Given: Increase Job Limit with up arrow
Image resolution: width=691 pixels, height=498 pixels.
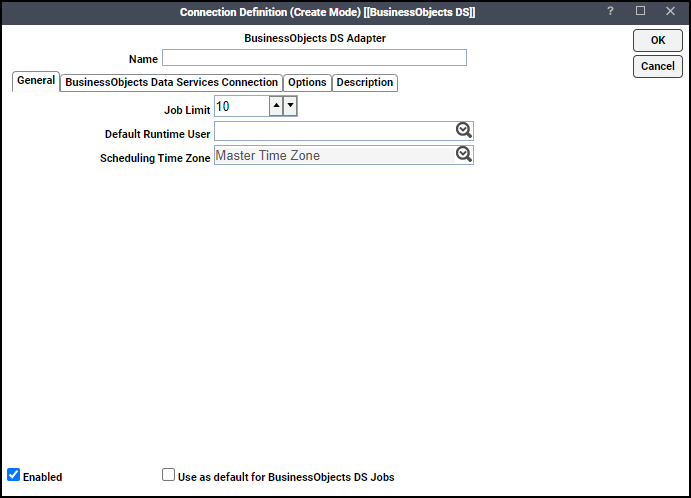Looking at the screenshot, I should point(276,106).
